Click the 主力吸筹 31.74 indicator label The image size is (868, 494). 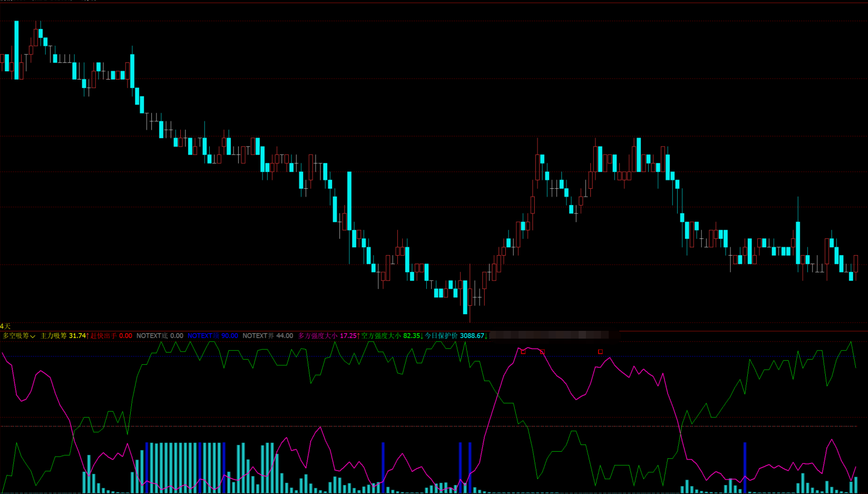[x=63, y=336]
